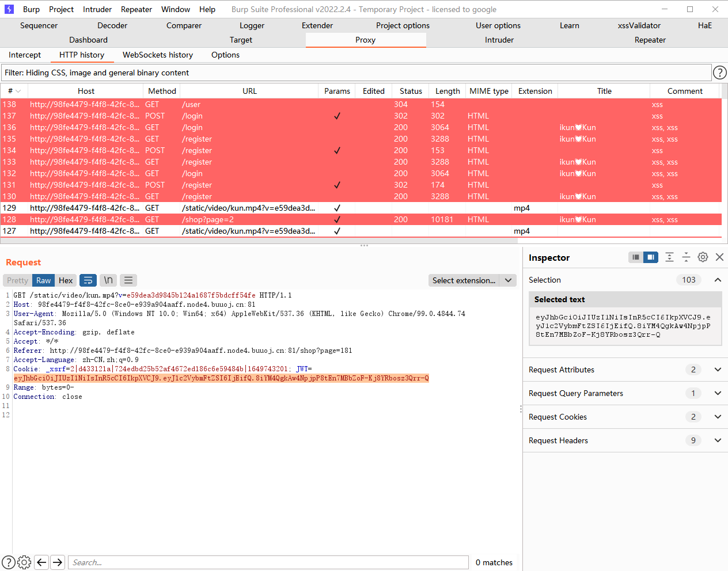Open the Project menu
This screenshot has width=728, height=571.
(x=61, y=9)
